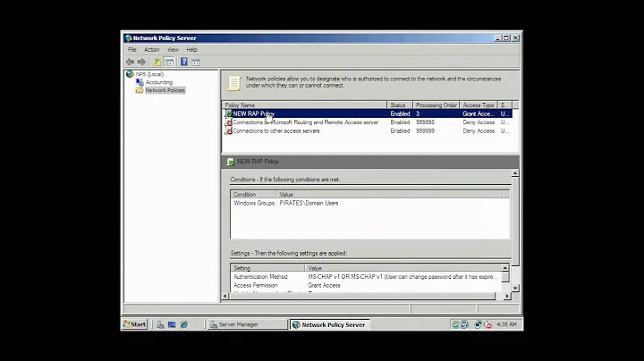Sort by Policy Name column header
The image size is (644, 361).
[304, 105]
